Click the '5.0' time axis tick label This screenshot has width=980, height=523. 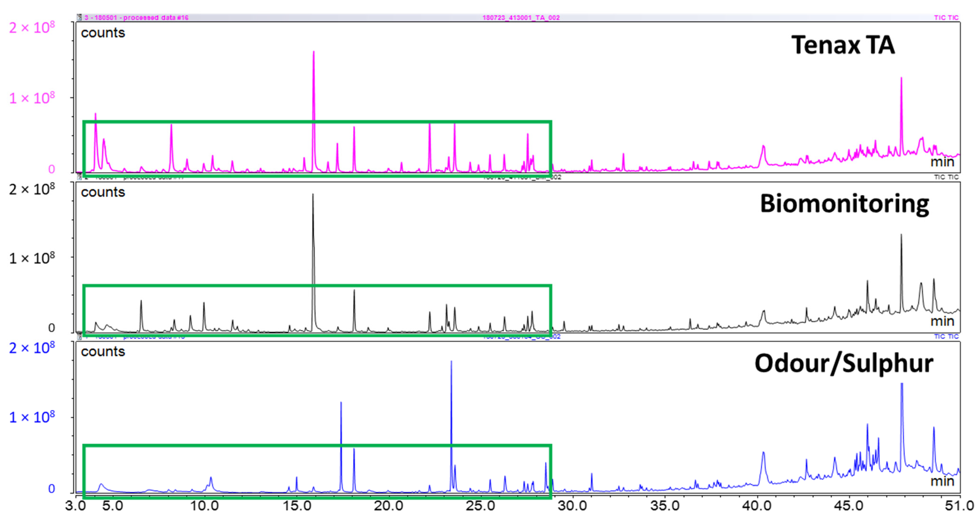[x=113, y=506]
